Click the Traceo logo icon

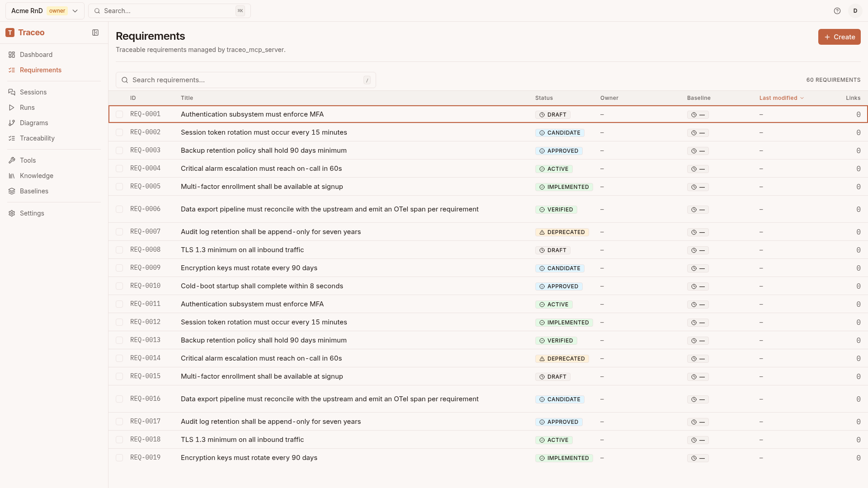[10, 33]
